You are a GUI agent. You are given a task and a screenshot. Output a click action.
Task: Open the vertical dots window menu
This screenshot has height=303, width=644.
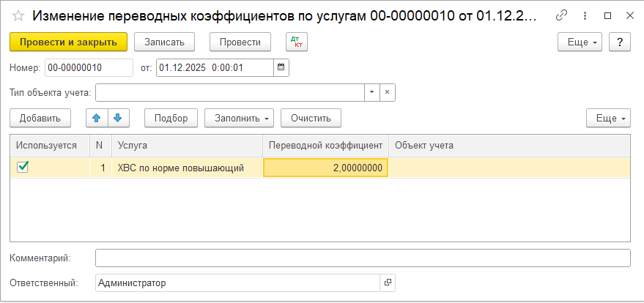[585, 15]
